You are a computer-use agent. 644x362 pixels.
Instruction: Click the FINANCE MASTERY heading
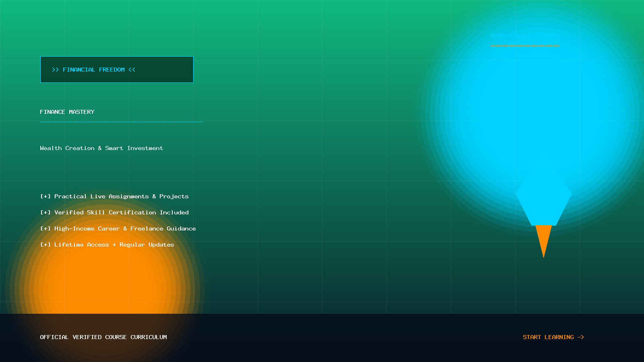[x=67, y=112]
